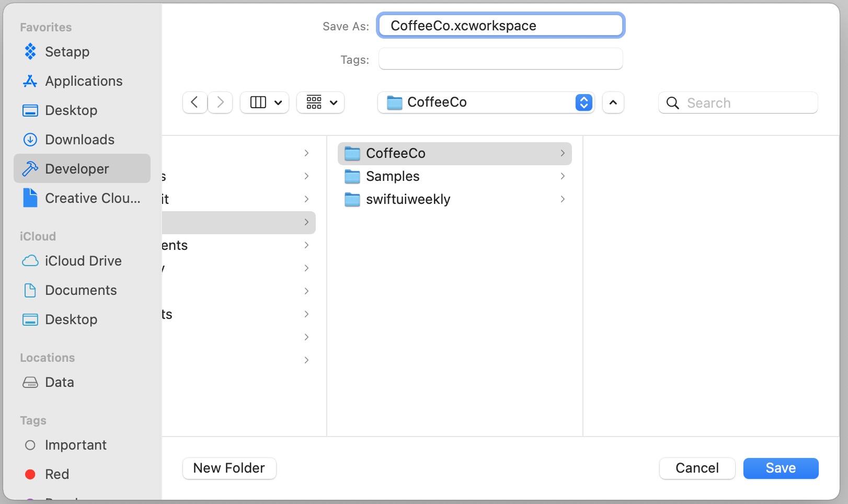Open Creative Cloud Files in sidebar
Viewport: 848px width, 504px height.
(92, 198)
